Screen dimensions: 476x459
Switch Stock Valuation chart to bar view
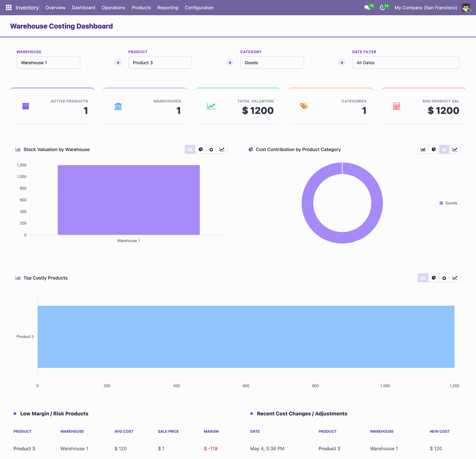click(190, 149)
